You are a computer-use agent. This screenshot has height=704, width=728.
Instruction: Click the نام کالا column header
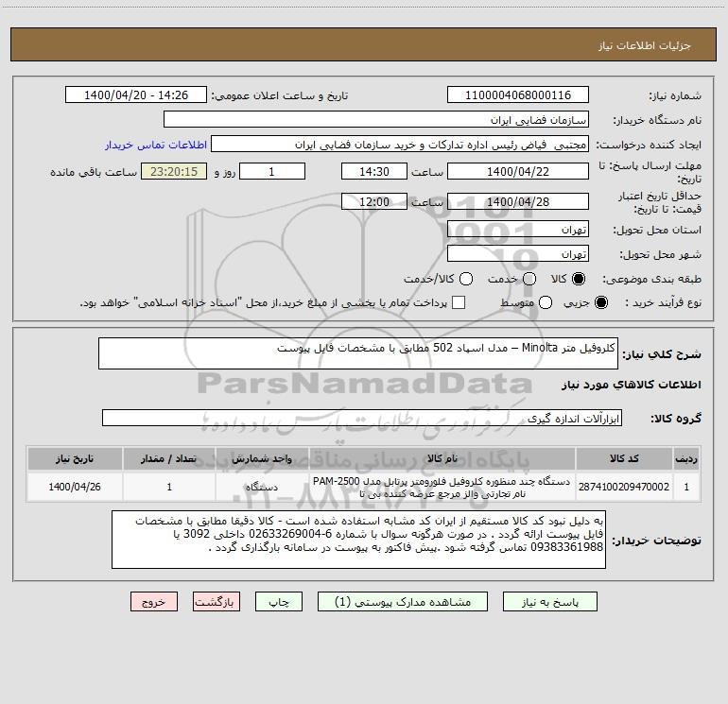click(442, 458)
